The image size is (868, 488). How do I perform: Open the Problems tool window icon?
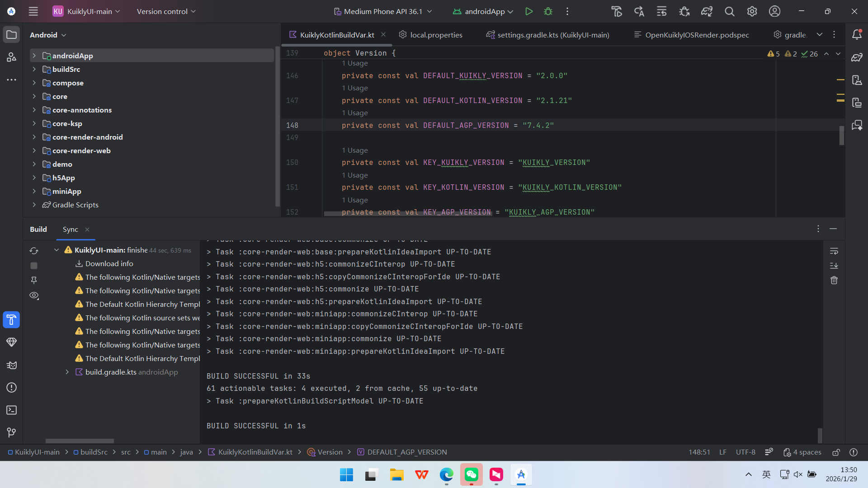click(x=11, y=387)
